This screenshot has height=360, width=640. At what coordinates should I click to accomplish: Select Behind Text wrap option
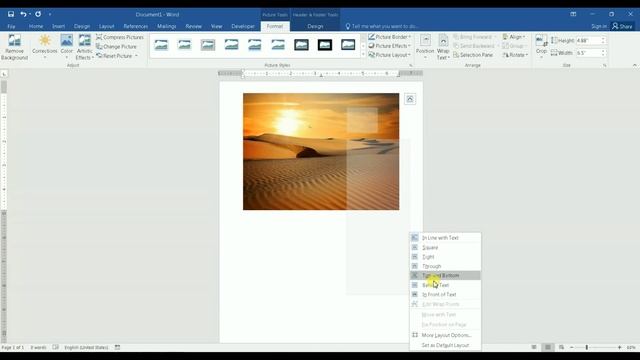coord(445,285)
